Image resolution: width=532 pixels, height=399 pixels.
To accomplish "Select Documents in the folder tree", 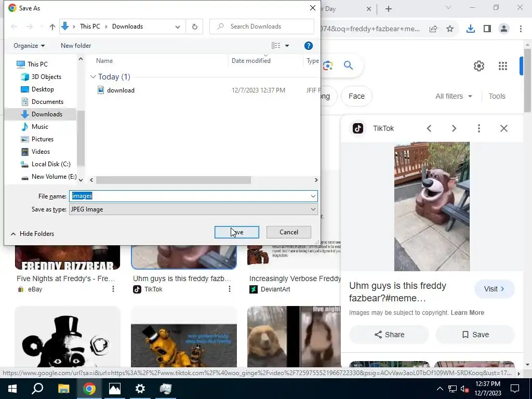I will click(47, 102).
